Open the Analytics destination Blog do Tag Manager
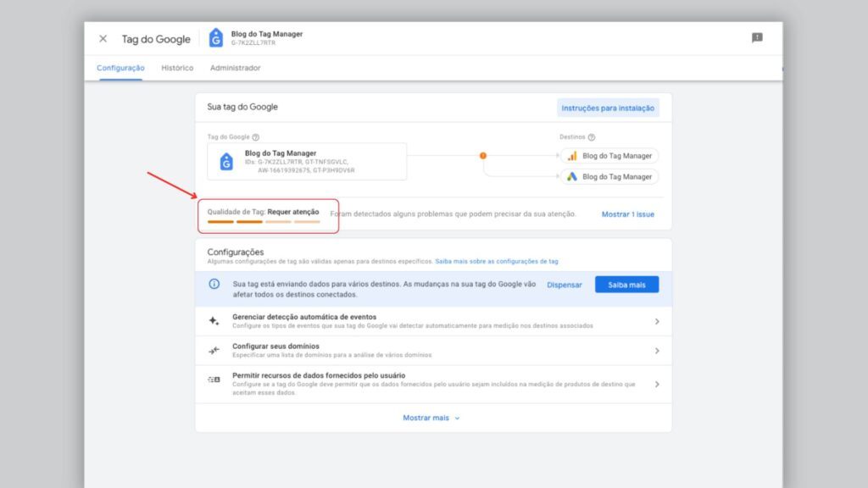This screenshot has height=488, width=868. pyautogui.click(x=609, y=156)
